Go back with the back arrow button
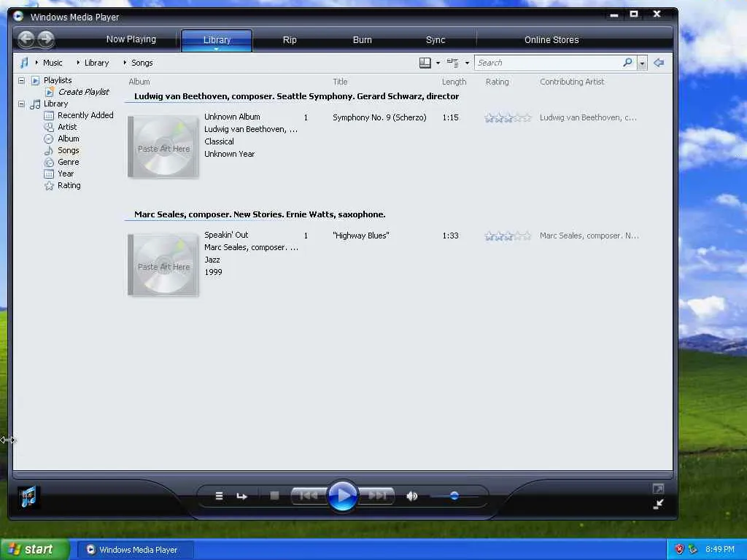The image size is (747, 560). (26, 39)
